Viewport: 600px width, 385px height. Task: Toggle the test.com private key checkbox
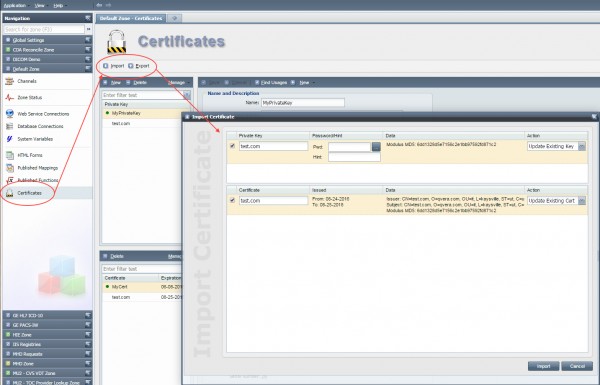click(x=232, y=146)
